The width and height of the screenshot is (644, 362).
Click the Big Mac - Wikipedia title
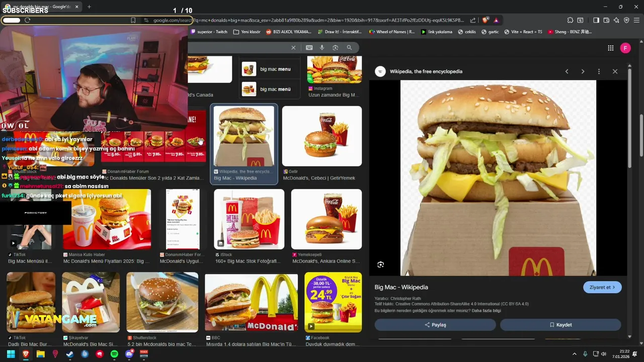pyautogui.click(x=401, y=287)
